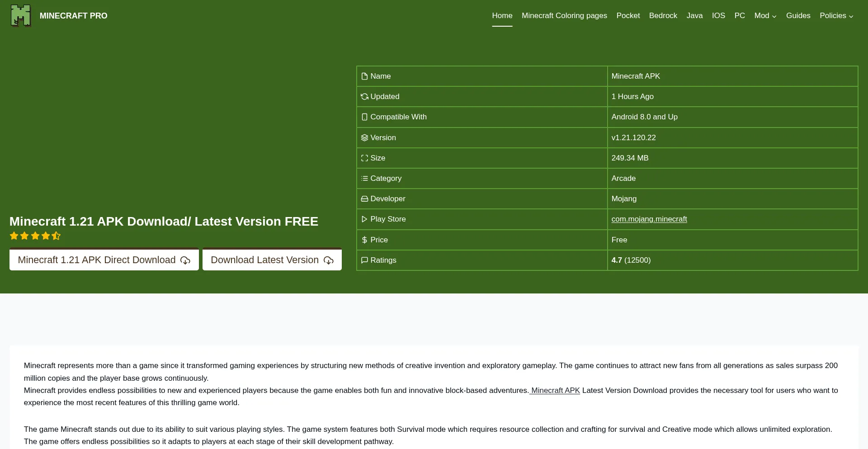Click the dollar sign icon beside Price
Viewport: 868px width, 449px height.
(x=364, y=240)
